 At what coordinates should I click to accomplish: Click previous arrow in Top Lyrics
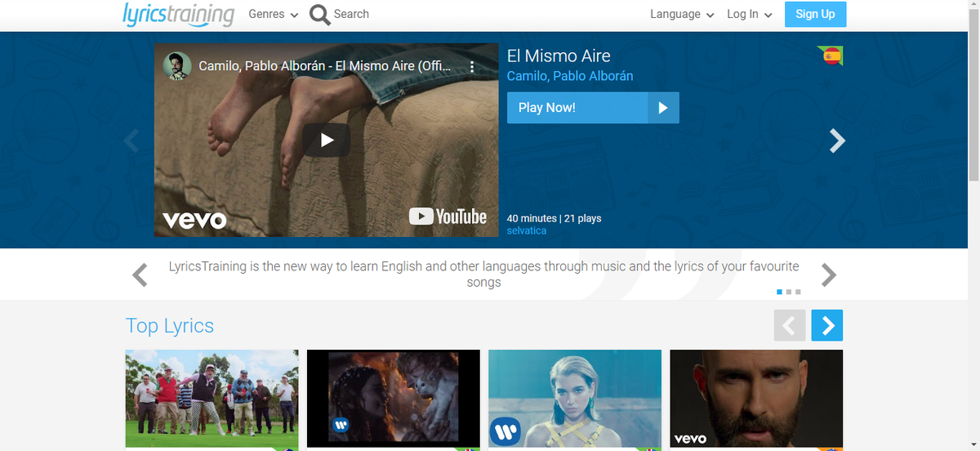[x=790, y=325]
